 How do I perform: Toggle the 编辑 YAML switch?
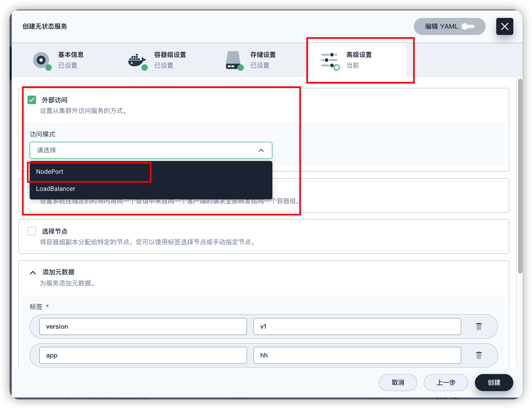(468, 26)
